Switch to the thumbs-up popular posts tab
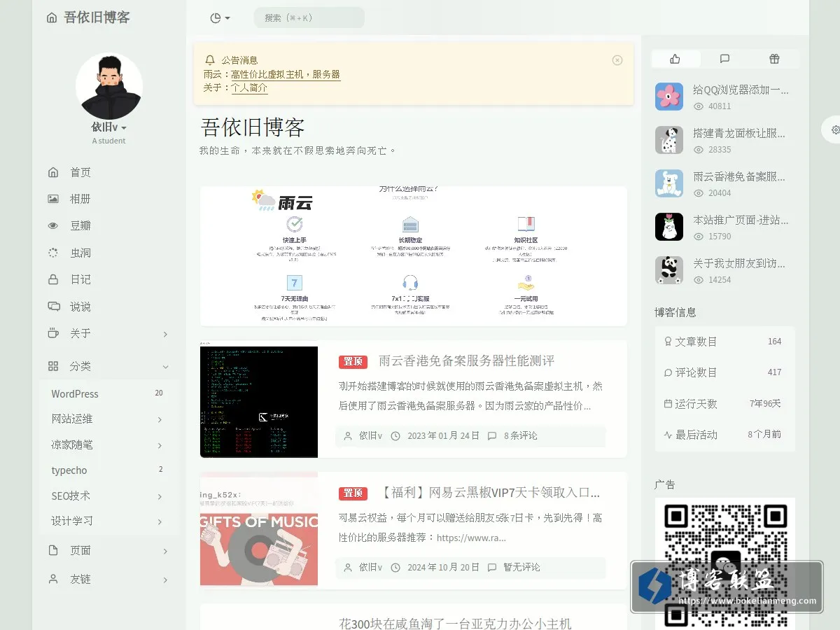 pos(676,59)
